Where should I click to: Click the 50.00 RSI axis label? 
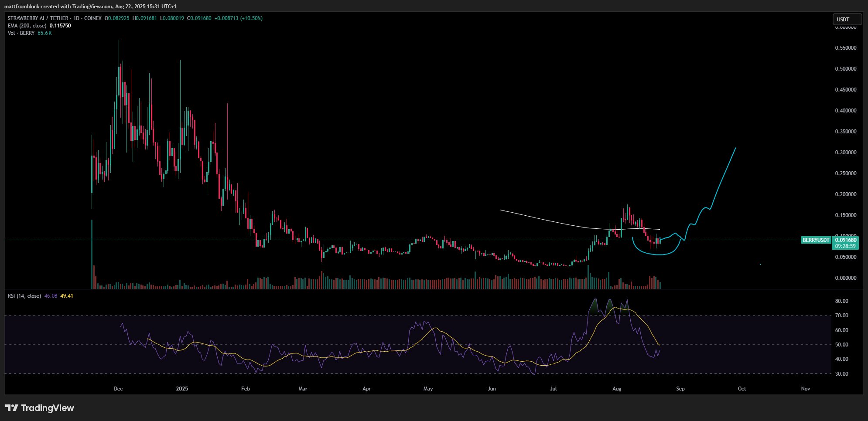(x=842, y=345)
